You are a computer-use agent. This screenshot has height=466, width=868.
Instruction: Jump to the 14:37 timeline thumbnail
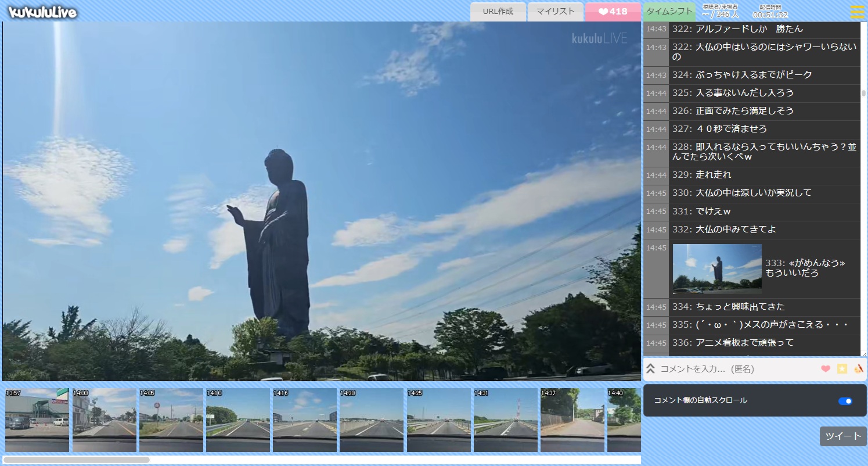pos(572,420)
